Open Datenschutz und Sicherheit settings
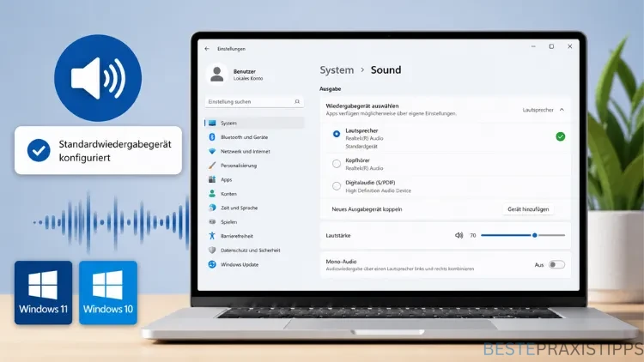The image size is (644, 362). [250, 250]
